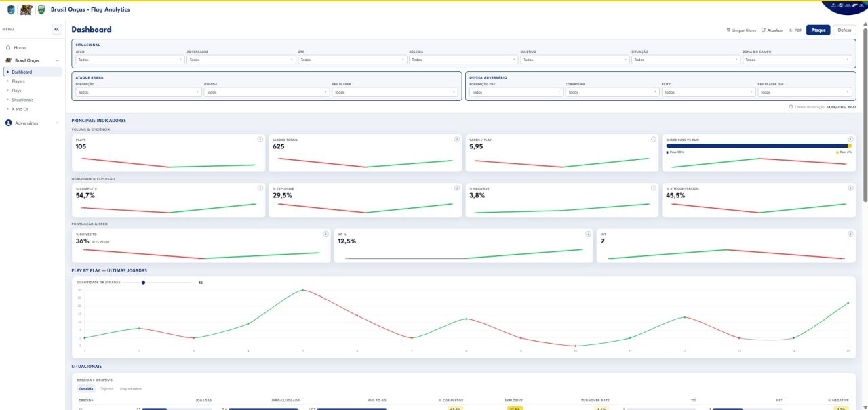Click the info icon on % Explosive card
This screenshot has height=410, width=868.
pyautogui.click(x=457, y=188)
